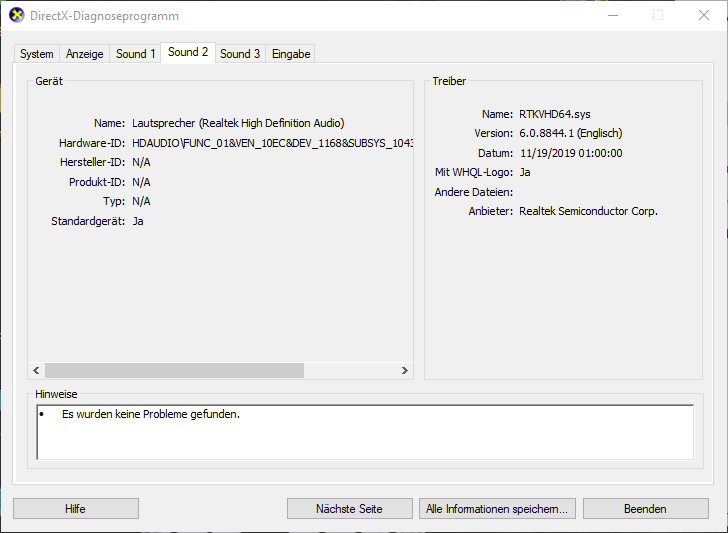Click the Anbieter value Realtek Semiconductor Corp.
The image size is (728, 533).
(x=588, y=211)
